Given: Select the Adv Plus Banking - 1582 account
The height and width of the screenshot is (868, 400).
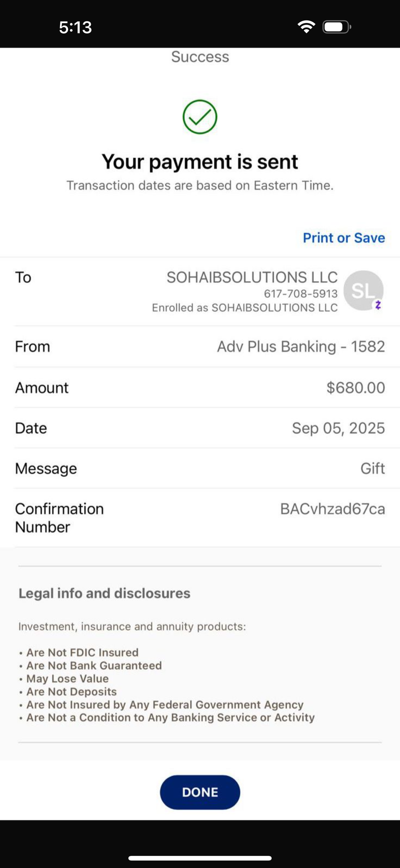Looking at the screenshot, I should point(301,346).
